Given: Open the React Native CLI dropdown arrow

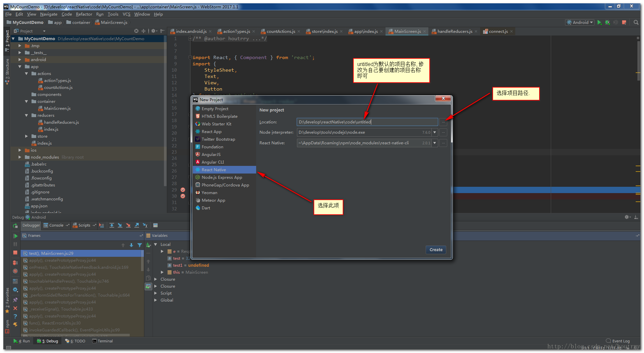Looking at the screenshot, I should (435, 143).
